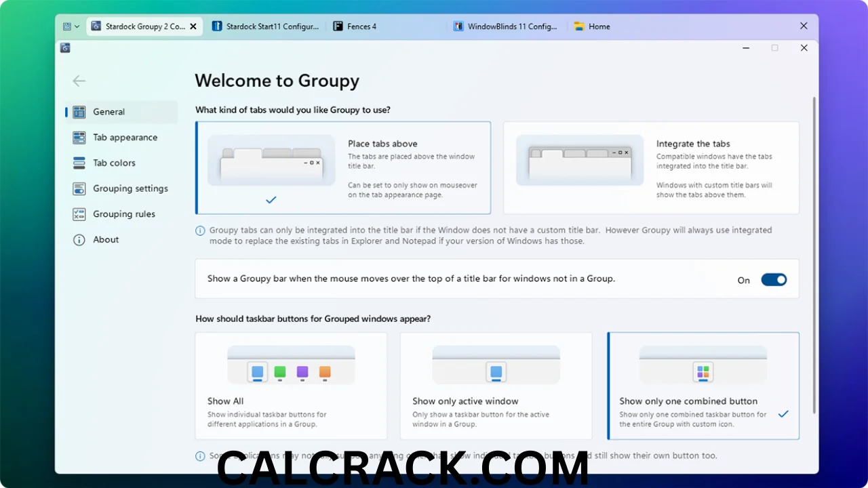Screen dimensions: 868x488
Task: Switch to WindowBlinds 11 Configuration tab
Action: coord(507,26)
